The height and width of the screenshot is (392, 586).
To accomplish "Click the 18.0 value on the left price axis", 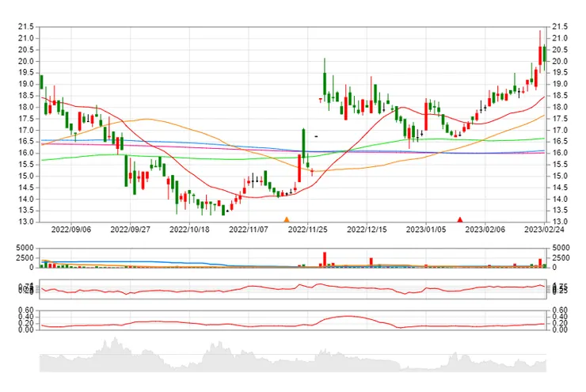I will (26, 107).
